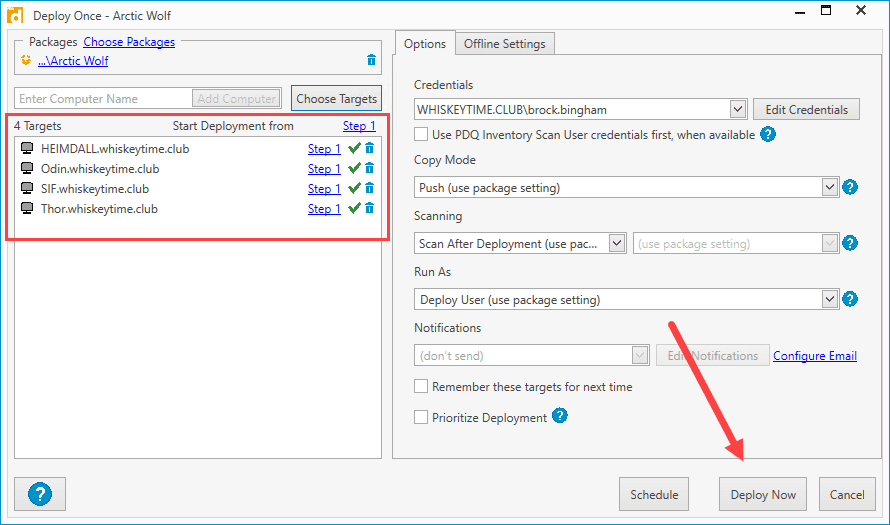
Task: Expand Run As Deploy User dropdown
Action: coord(627,299)
